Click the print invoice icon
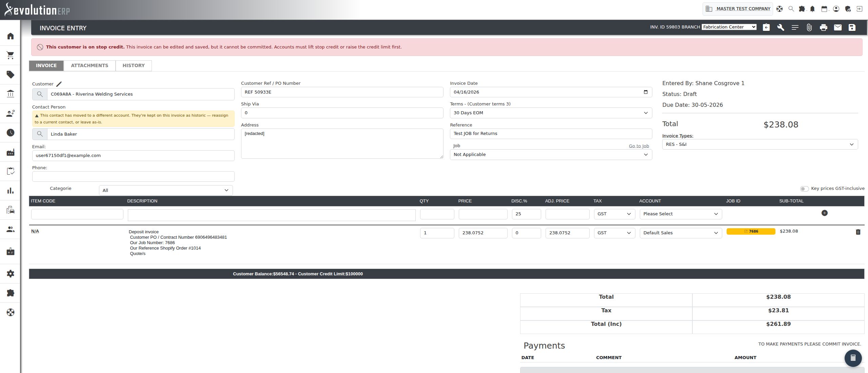 click(x=823, y=27)
